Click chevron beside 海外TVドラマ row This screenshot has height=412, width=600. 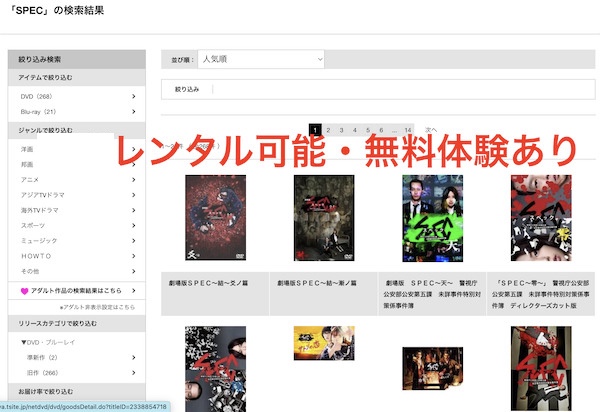click(x=134, y=210)
